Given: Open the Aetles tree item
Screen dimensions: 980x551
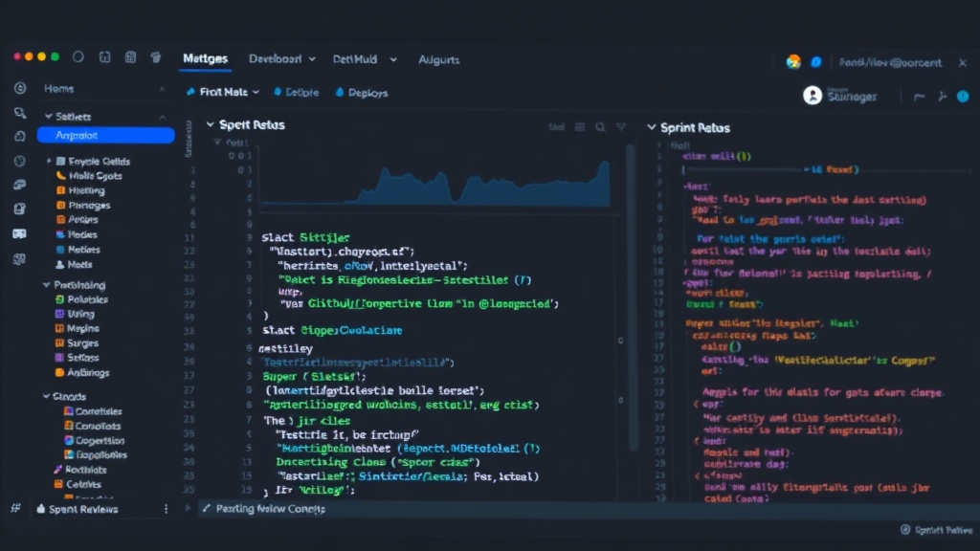Looking at the screenshot, I should 83,219.
